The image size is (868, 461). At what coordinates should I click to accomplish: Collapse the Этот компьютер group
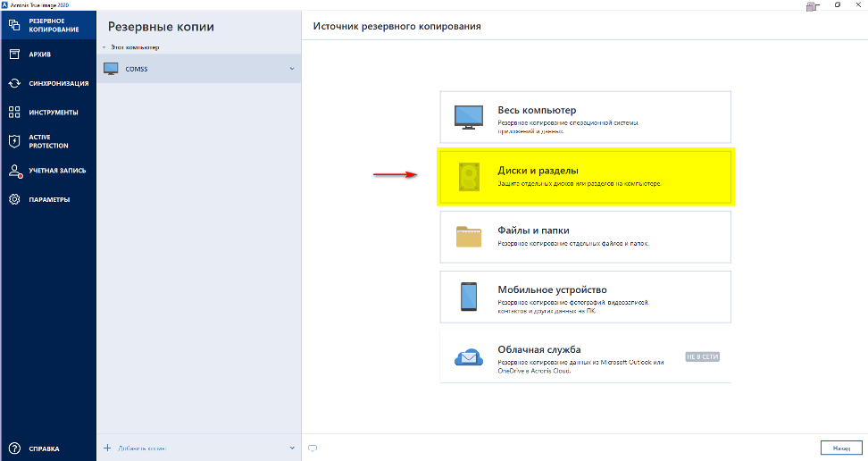point(104,46)
